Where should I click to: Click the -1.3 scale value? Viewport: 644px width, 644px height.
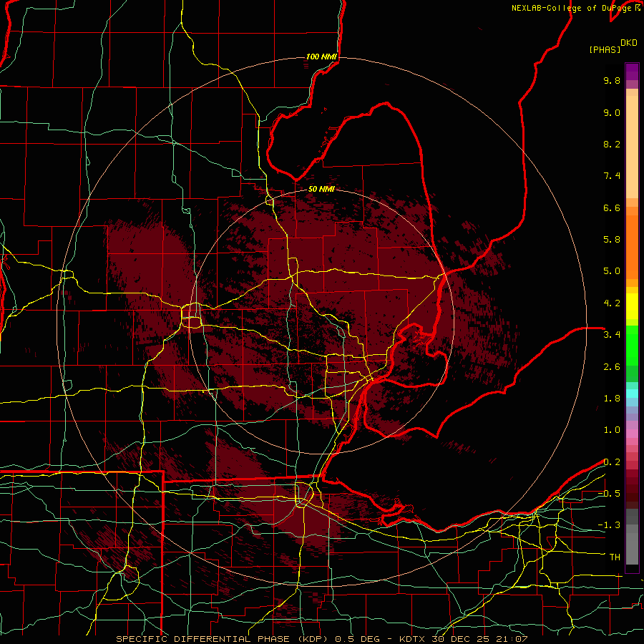click(609, 525)
